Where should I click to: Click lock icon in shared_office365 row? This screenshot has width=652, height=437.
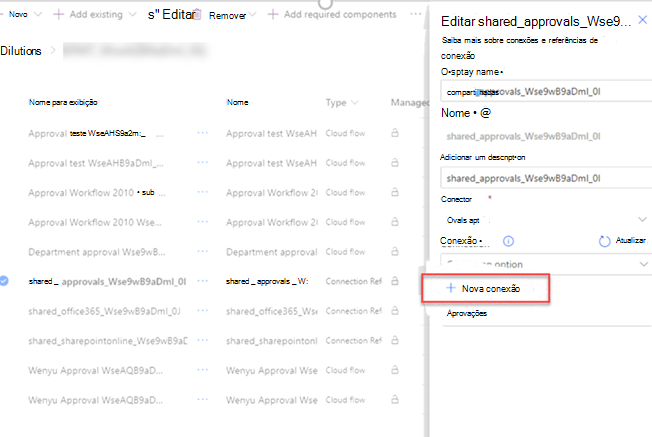click(395, 311)
